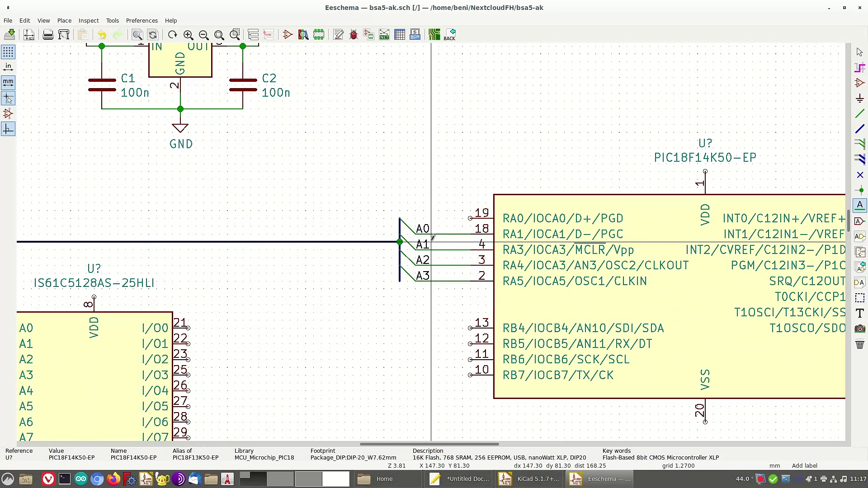Switch units to inches

pyautogui.click(x=8, y=67)
